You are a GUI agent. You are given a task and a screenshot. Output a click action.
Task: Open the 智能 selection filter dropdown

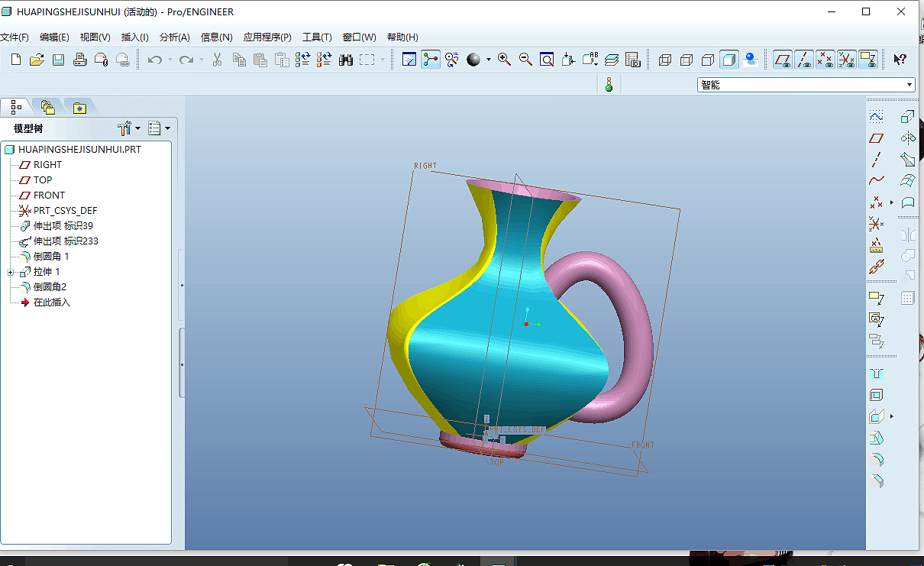tap(909, 85)
